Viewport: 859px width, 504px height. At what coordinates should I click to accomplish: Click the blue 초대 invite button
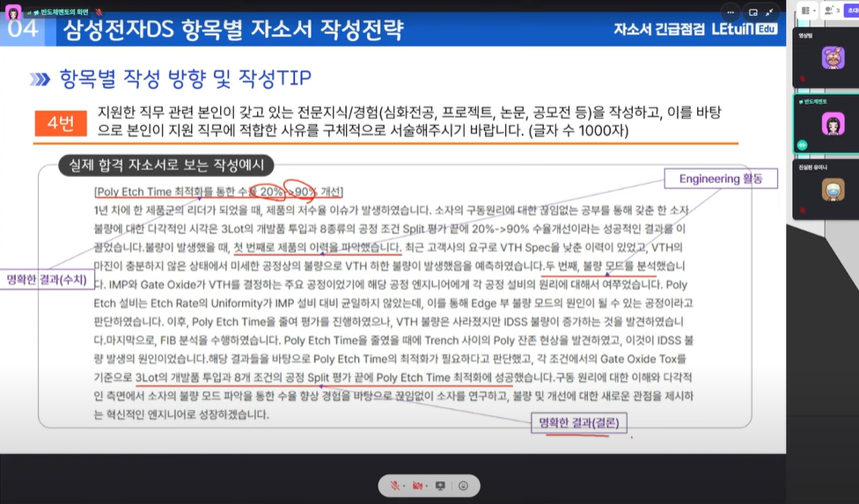coord(850,10)
